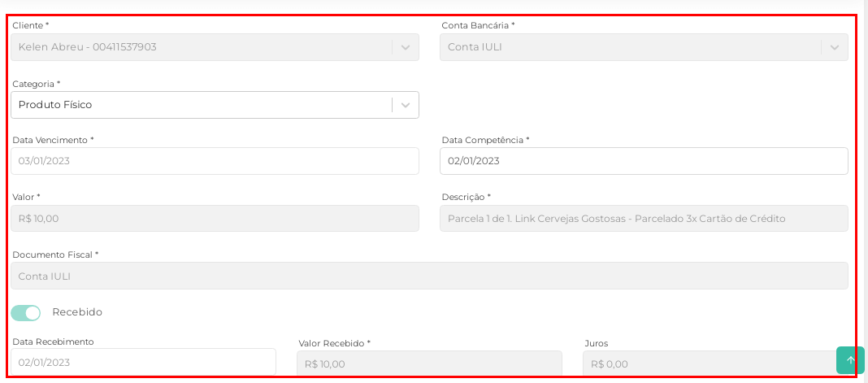This screenshot has height=383, width=868.
Task: Click the Categoria field label
Action: [37, 84]
